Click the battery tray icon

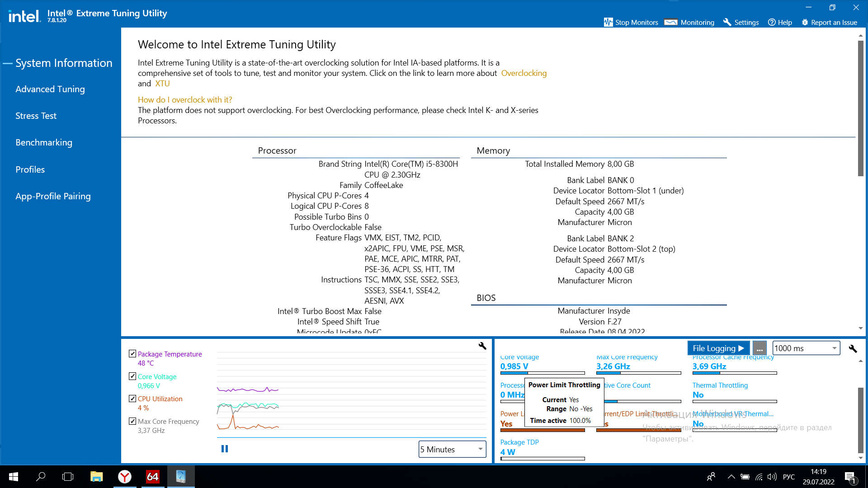click(745, 477)
